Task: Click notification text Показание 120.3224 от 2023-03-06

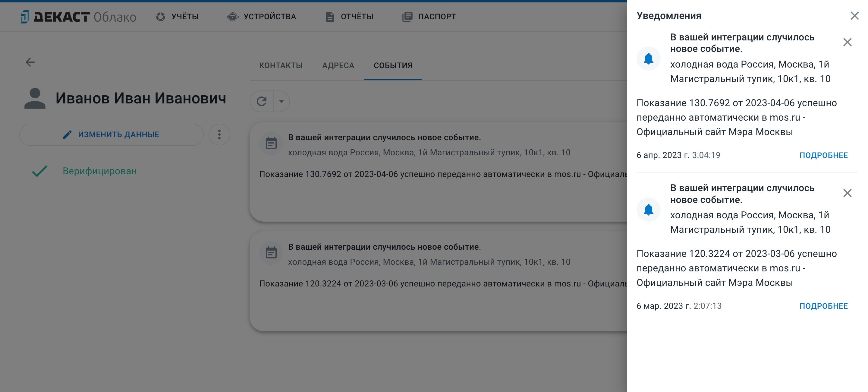Action: pyautogui.click(x=737, y=268)
